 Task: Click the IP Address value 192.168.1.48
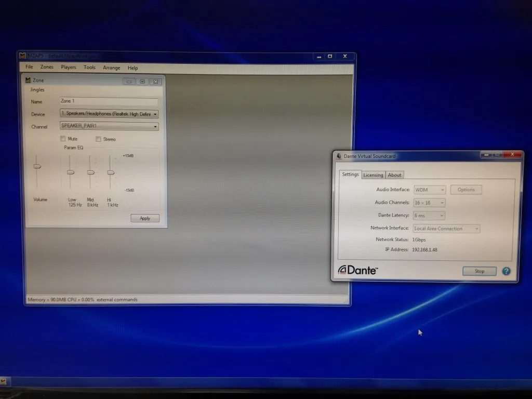click(x=424, y=250)
